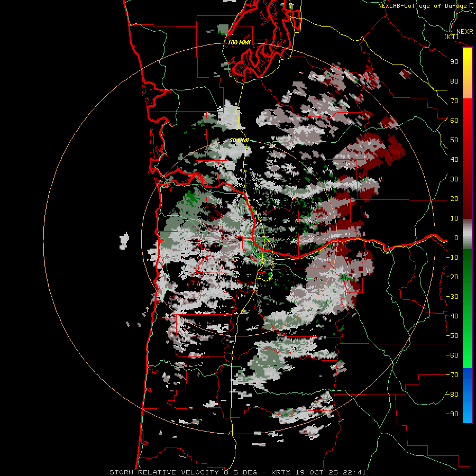The width and height of the screenshot is (476, 476).
Task: Click the -60 scale value
Action: [452, 355]
